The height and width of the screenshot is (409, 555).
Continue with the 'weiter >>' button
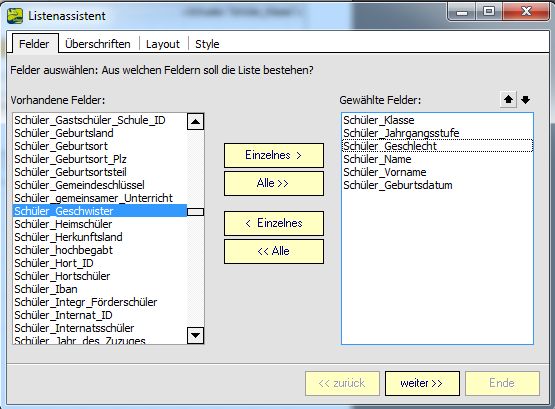click(x=422, y=383)
